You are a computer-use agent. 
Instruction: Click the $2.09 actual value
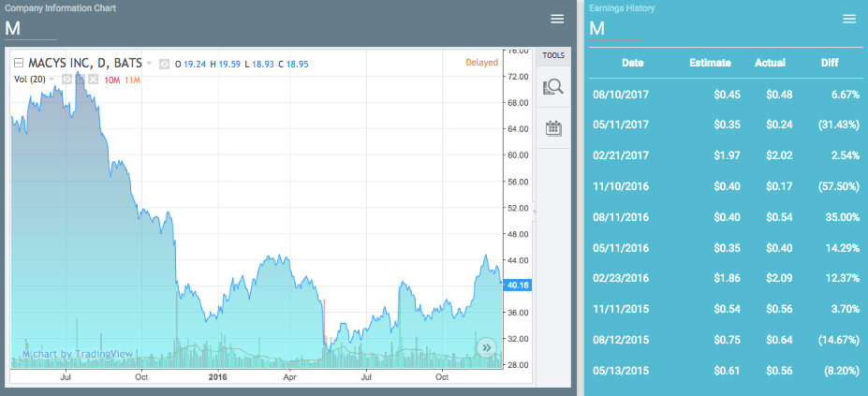[779, 278]
